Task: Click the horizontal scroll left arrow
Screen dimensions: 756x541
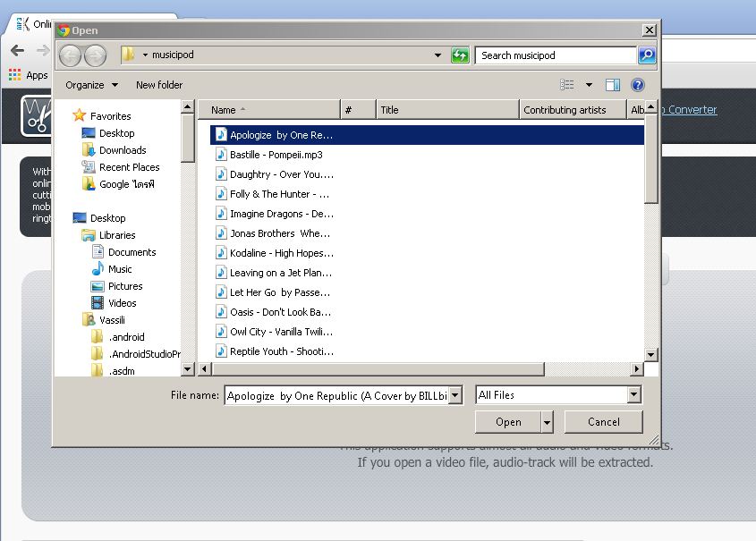Action: pyautogui.click(x=204, y=369)
